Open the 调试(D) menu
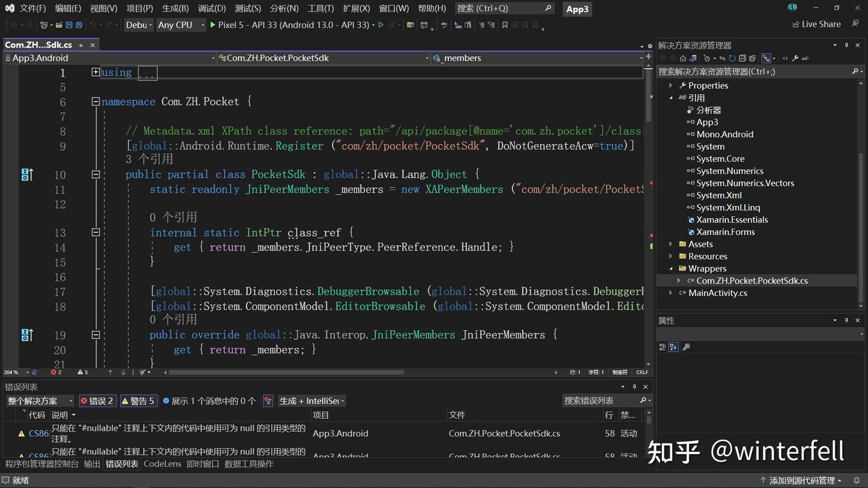This screenshot has width=868, height=488. [x=212, y=8]
